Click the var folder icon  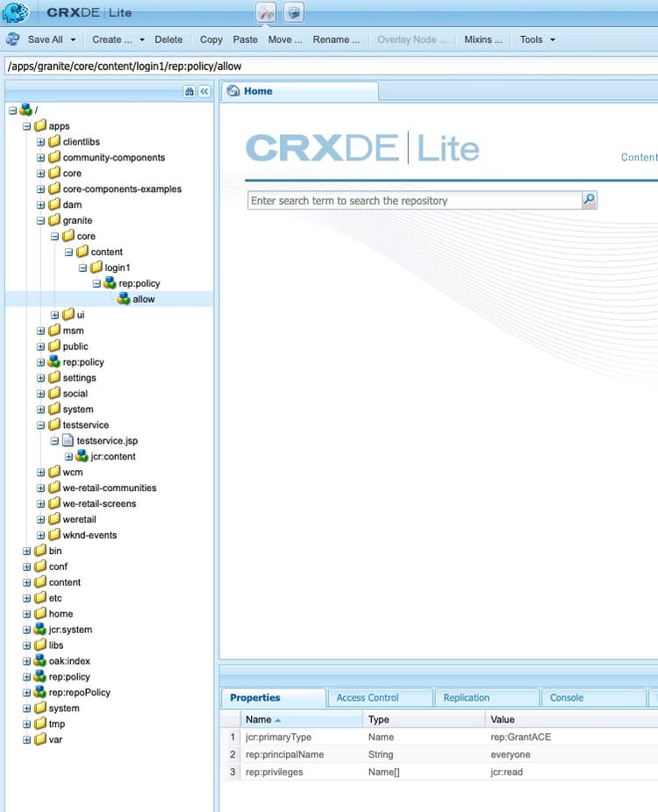(x=39, y=739)
